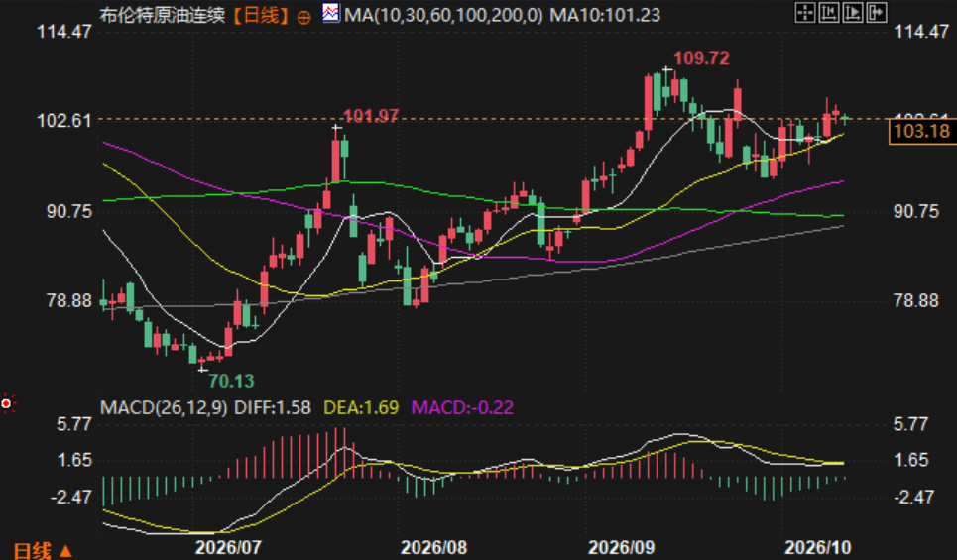Click 90.75 on the right price axis
This screenshot has height=560, width=957.
(x=916, y=212)
